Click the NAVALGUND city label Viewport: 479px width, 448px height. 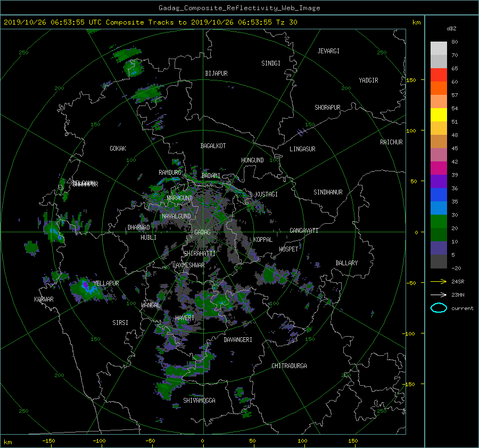[x=176, y=216]
